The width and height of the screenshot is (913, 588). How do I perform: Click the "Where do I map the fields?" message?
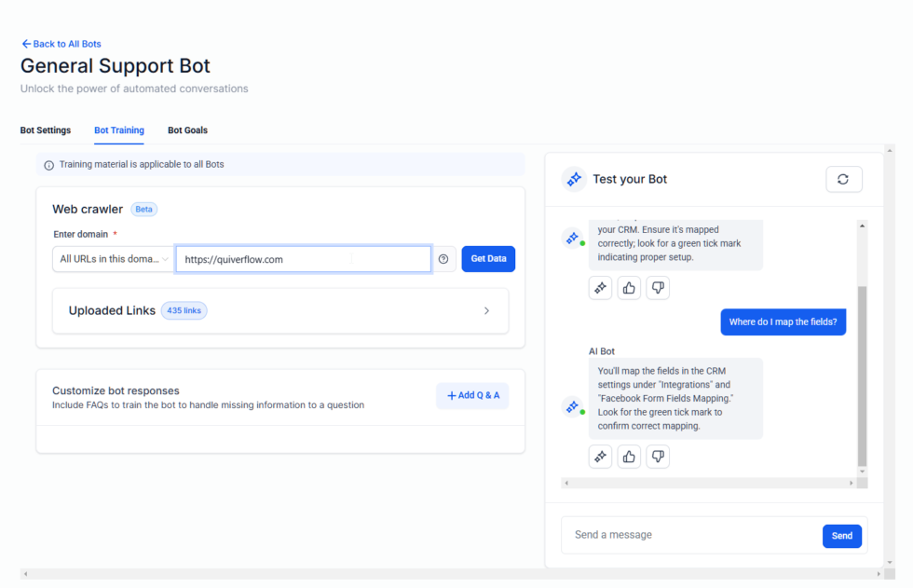[784, 321]
